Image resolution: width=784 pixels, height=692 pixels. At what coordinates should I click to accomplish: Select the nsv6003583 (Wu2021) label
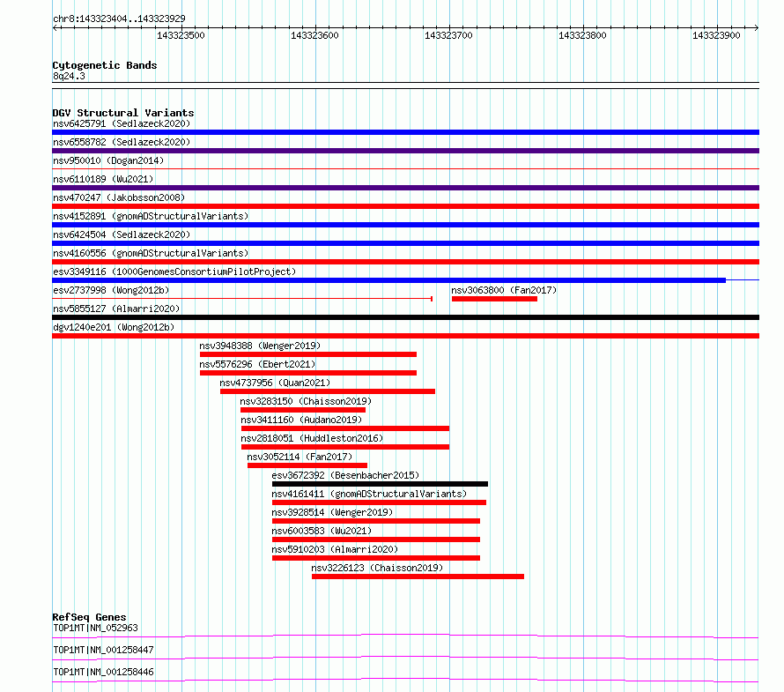pos(322,531)
